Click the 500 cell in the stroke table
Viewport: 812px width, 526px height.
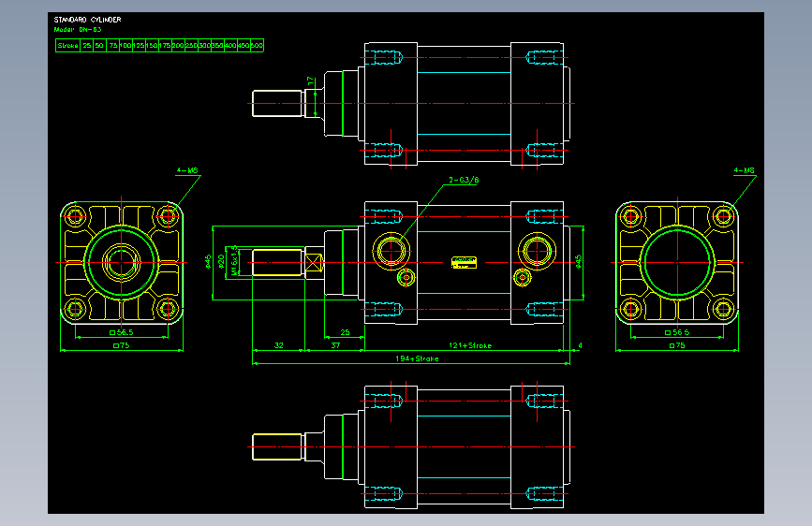coord(257,46)
